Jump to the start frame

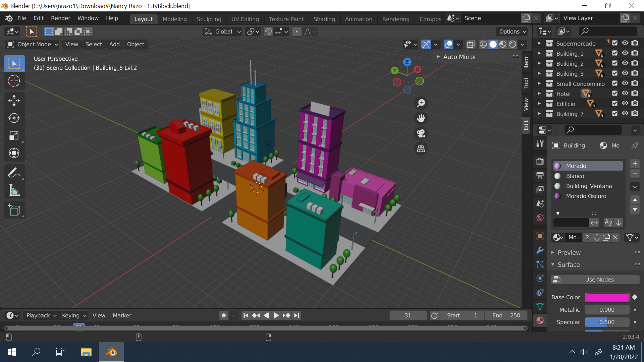point(246,315)
